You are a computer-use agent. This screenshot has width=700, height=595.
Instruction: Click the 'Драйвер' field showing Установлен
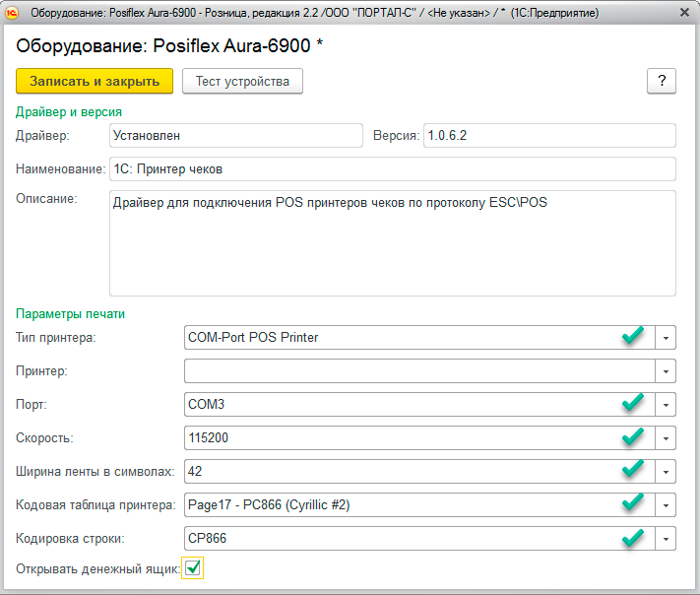pos(235,135)
